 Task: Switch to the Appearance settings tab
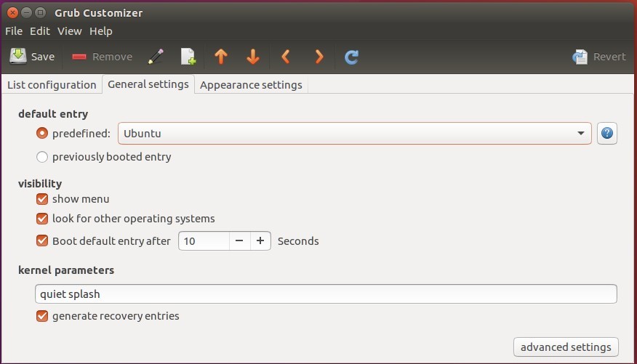pos(251,85)
